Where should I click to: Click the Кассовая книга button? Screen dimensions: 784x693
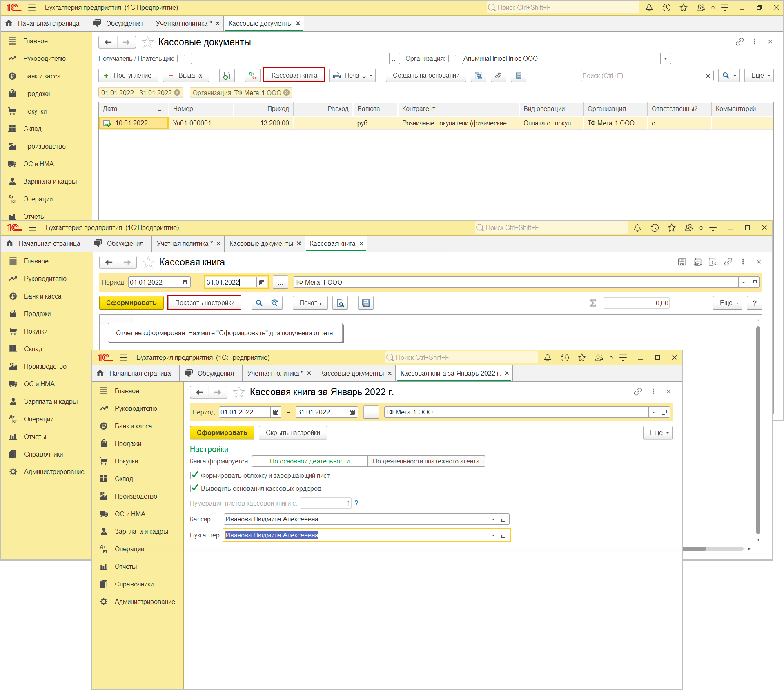(294, 76)
